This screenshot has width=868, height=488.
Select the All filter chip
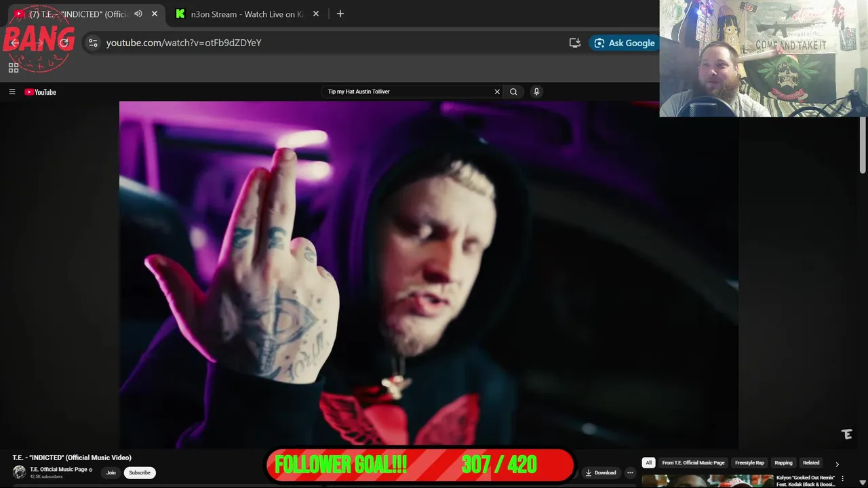pyautogui.click(x=648, y=463)
